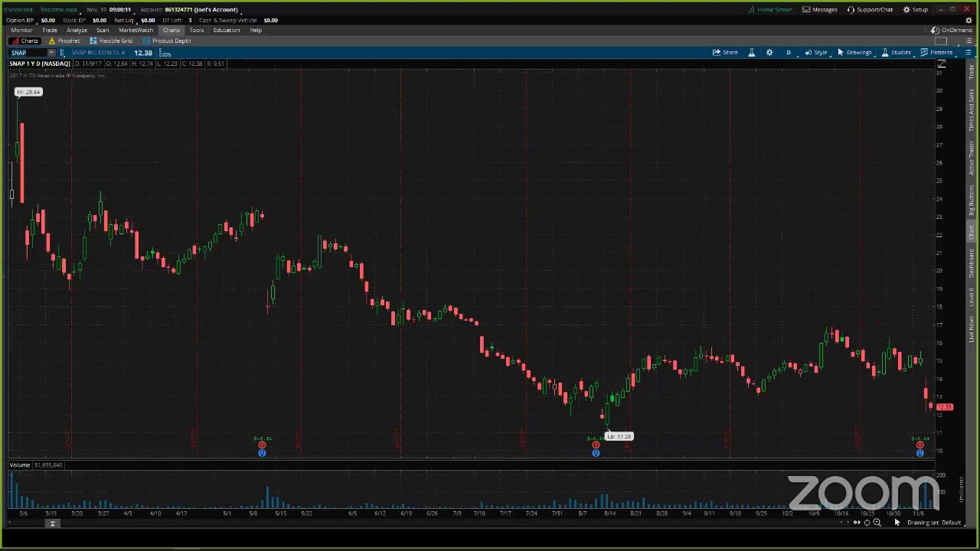The height and width of the screenshot is (551, 980).
Task: Open the Product Depth sub-tab
Action: click(166, 41)
